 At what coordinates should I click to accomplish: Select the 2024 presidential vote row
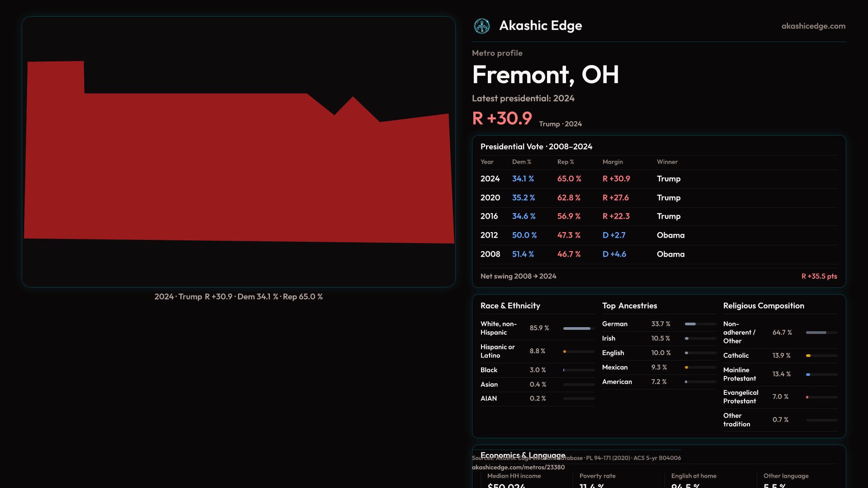(x=490, y=179)
